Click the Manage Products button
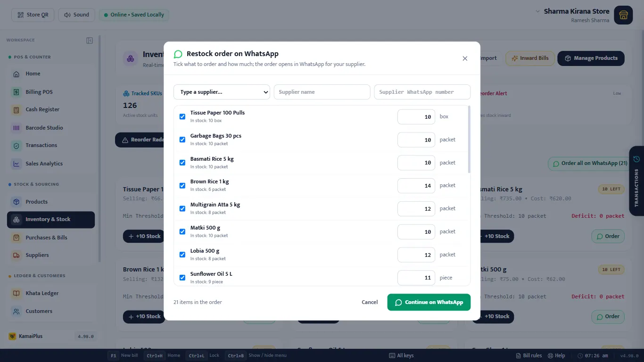This screenshot has height=362, width=644. 591,58
